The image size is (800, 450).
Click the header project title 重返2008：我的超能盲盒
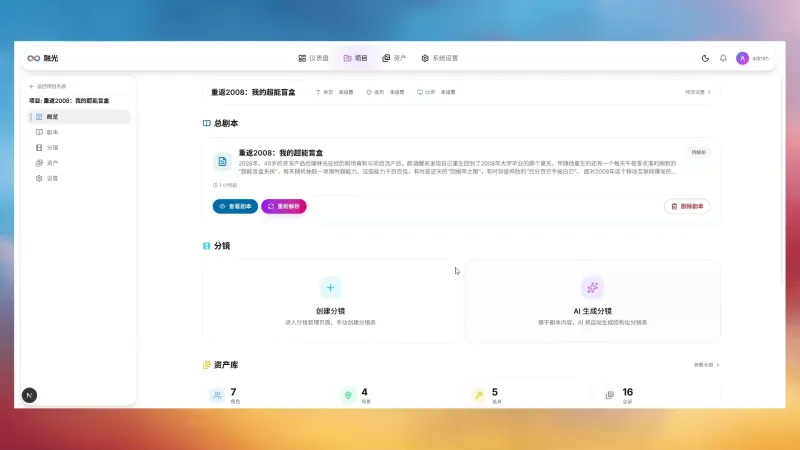[x=253, y=92]
